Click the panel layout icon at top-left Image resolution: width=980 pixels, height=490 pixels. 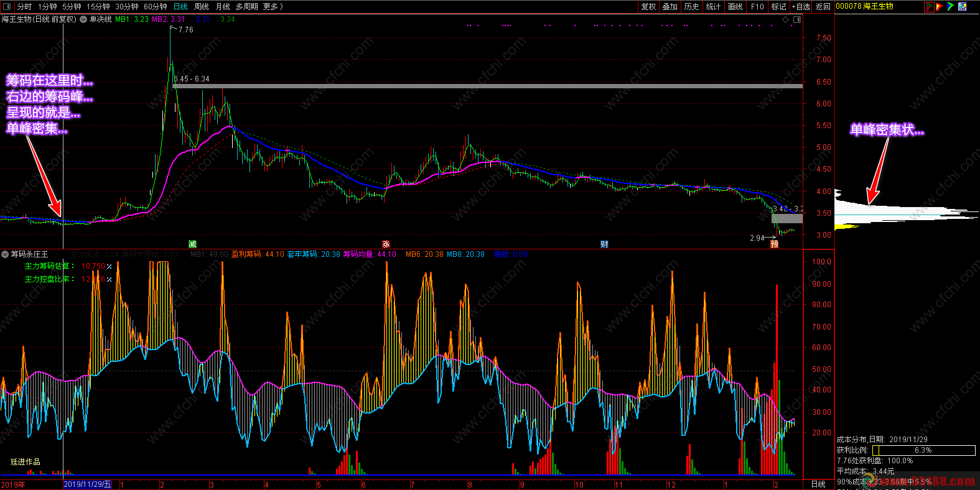point(7,7)
